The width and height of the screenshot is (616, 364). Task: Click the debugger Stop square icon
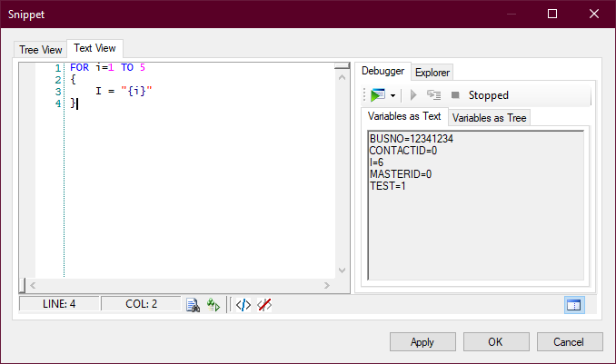click(455, 95)
